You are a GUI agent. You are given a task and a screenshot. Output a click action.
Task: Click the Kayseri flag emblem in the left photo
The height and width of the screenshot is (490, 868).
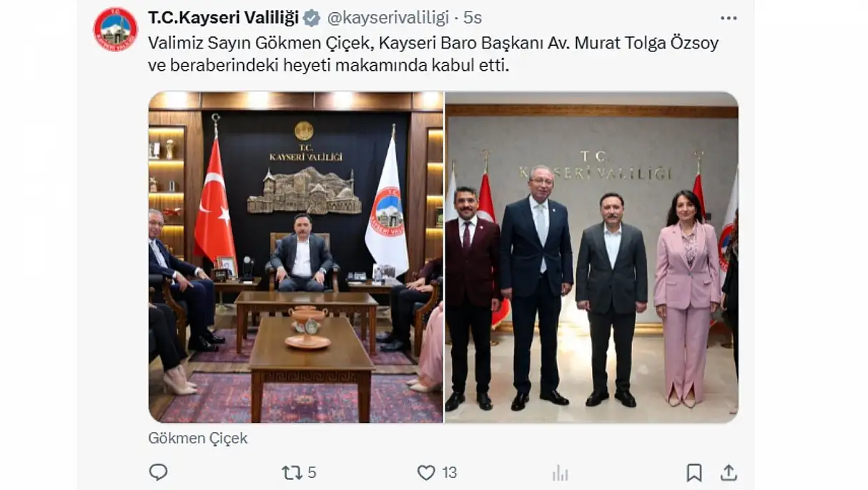coord(388,212)
